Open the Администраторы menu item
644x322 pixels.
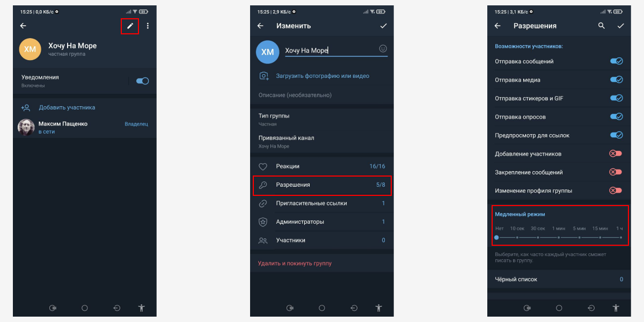point(322,222)
